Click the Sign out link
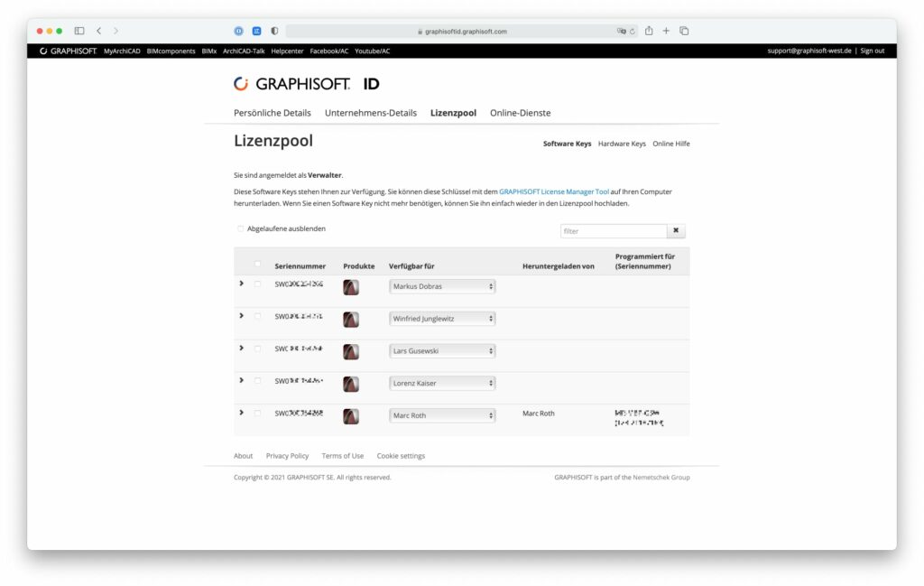The image size is (924, 586). coord(873,51)
